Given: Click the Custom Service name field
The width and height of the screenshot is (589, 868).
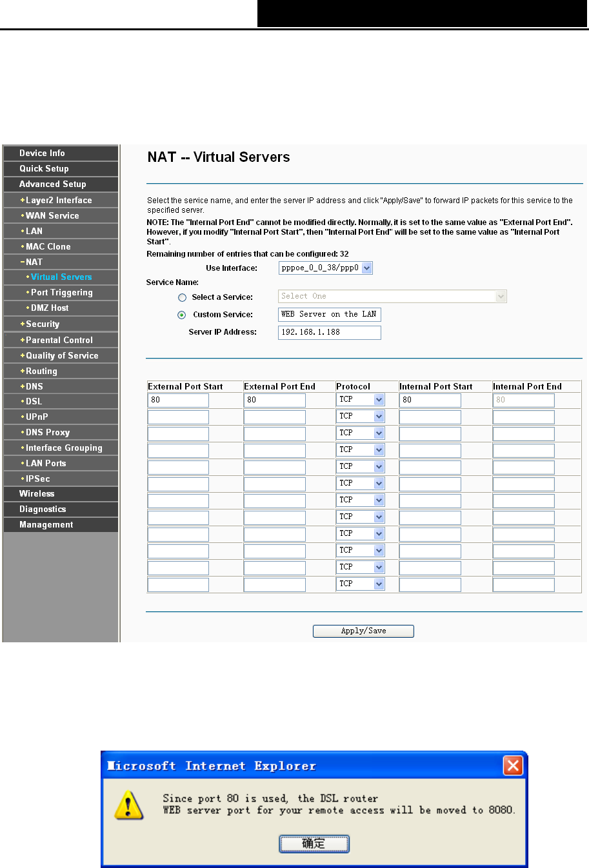Looking at the screenshot, I should 329,314.
